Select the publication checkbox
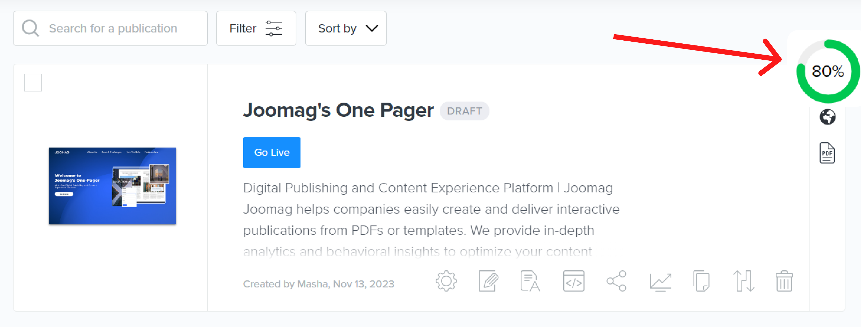 point(33,82)
